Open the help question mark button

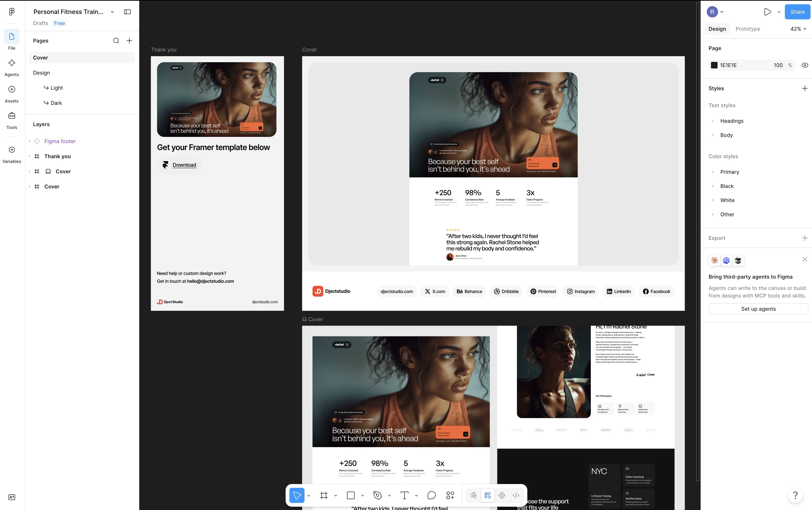[795, 495]
